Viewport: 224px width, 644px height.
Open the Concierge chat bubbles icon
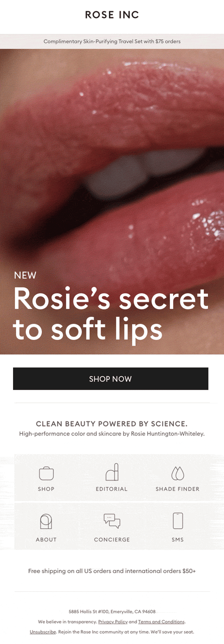pos(112,521)
